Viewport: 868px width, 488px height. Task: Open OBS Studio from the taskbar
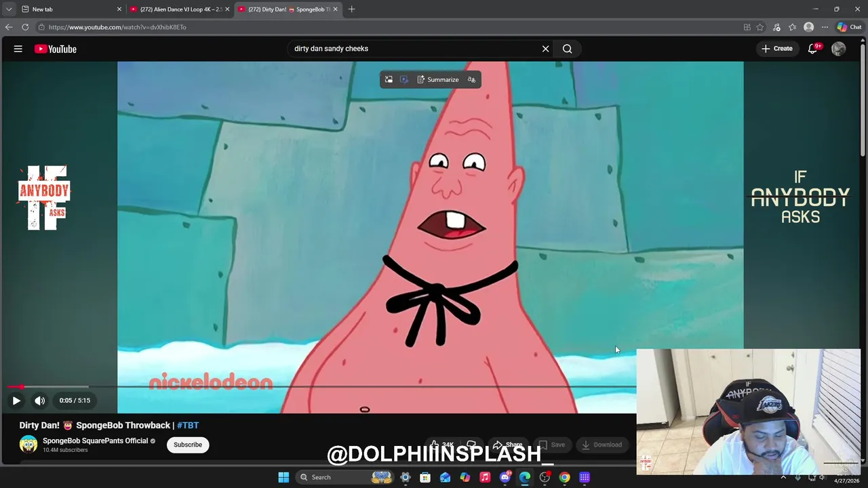[x=545, y=477]
